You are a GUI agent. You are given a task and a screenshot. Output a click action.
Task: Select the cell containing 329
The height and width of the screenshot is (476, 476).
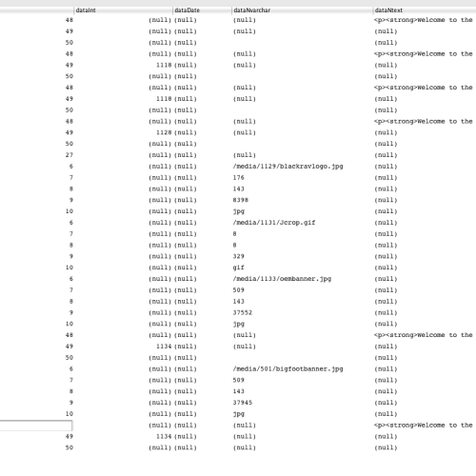coord(238,256)
